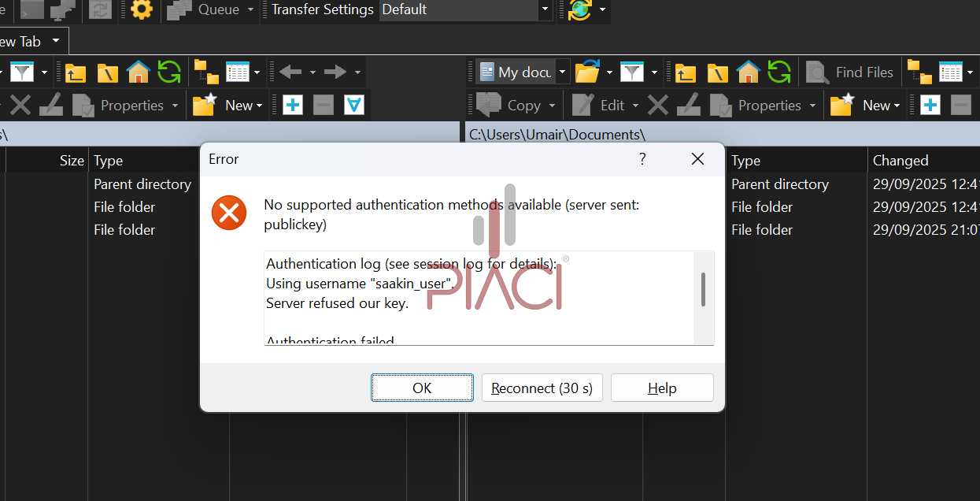This screenshot has height=501, width=980.
Task: Click Find Files in right panel toolbar
Action: point(850,72)
